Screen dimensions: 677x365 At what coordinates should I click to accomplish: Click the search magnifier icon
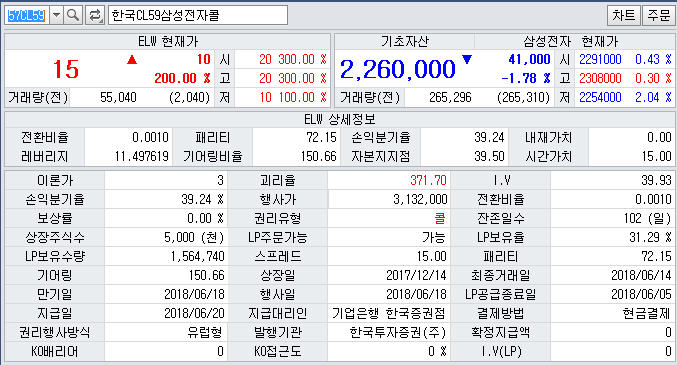pos(73,16)
